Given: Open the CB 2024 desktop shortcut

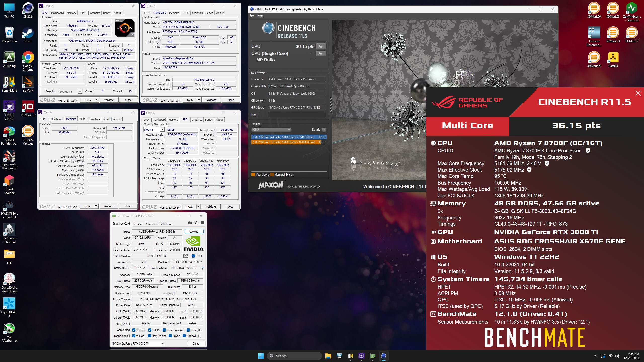Looking at the screenshot, I should pos(28,10).
